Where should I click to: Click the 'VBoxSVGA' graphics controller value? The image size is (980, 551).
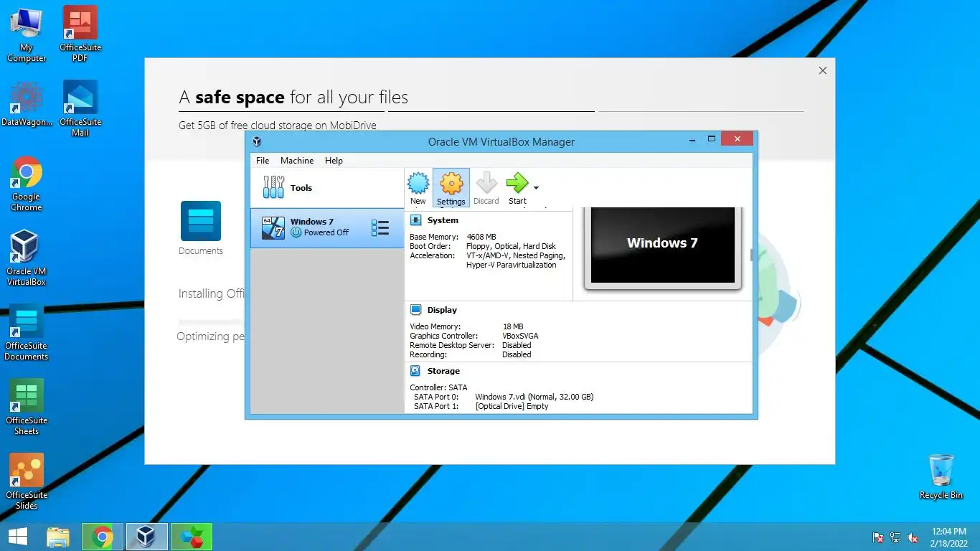520,336
